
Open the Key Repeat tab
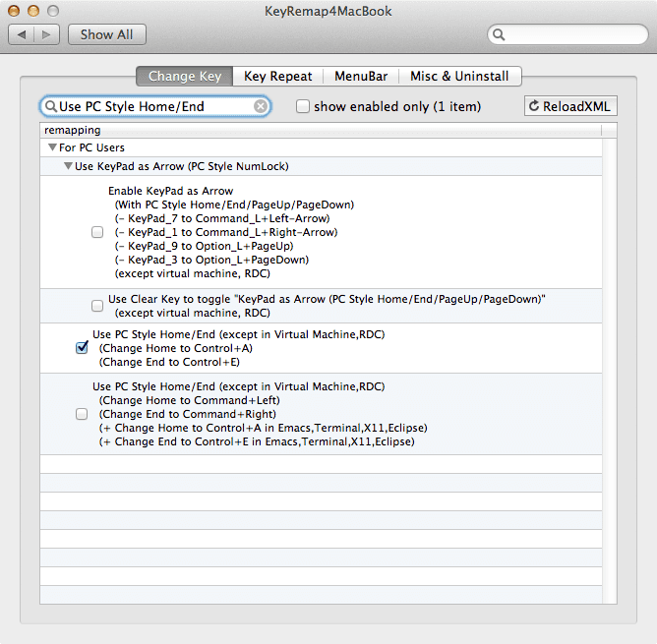click(277, 77)
